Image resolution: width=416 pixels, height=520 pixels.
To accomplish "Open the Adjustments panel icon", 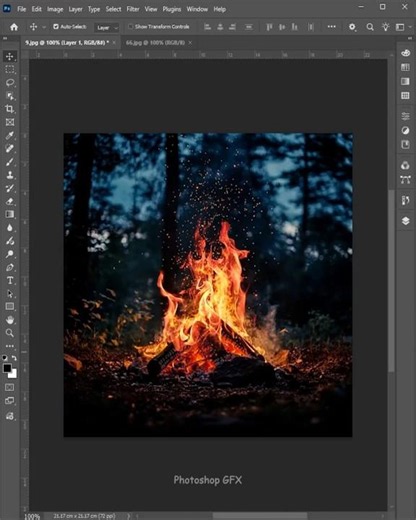I will 405,130.
